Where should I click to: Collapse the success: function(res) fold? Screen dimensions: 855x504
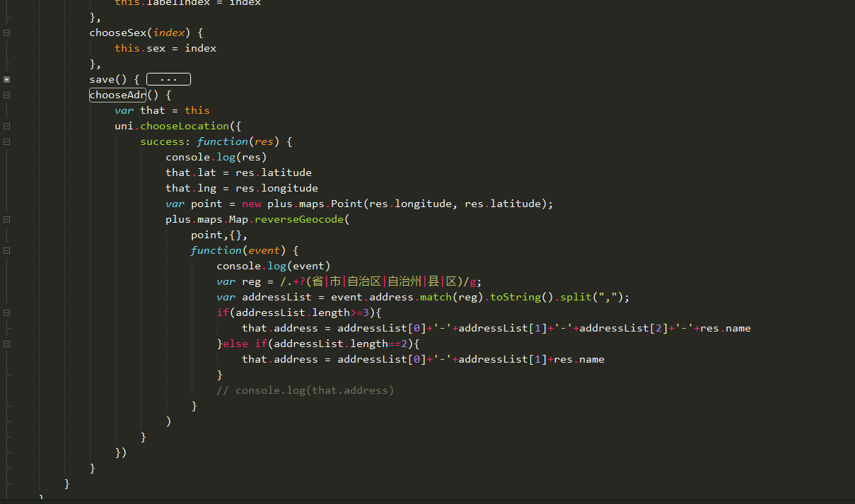click(x=6, y=141)
